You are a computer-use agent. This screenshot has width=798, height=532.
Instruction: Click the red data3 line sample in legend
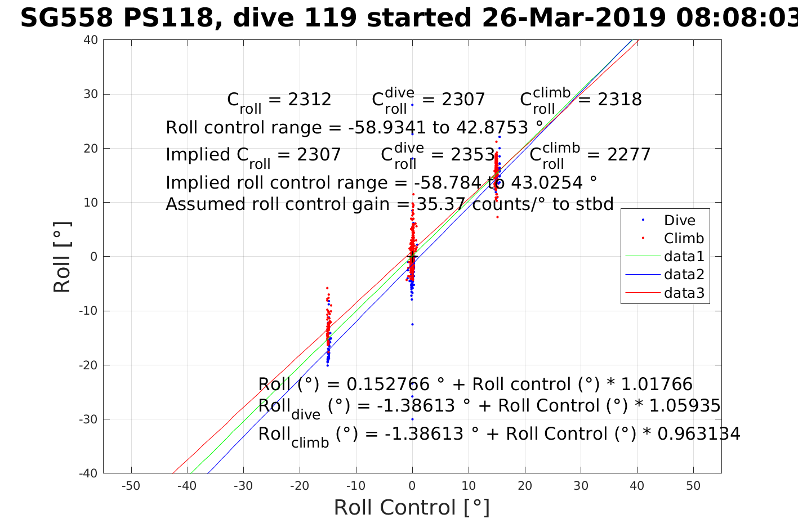642,292
